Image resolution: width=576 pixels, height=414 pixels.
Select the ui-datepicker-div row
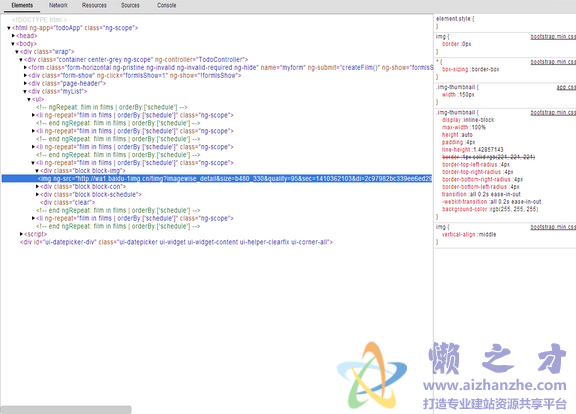point(176,242)
